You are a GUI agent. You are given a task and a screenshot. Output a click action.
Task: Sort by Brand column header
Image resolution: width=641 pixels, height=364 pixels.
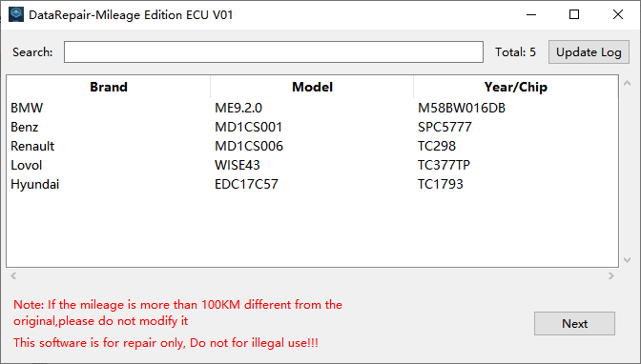pyautogui.click(x=109, y=87)
